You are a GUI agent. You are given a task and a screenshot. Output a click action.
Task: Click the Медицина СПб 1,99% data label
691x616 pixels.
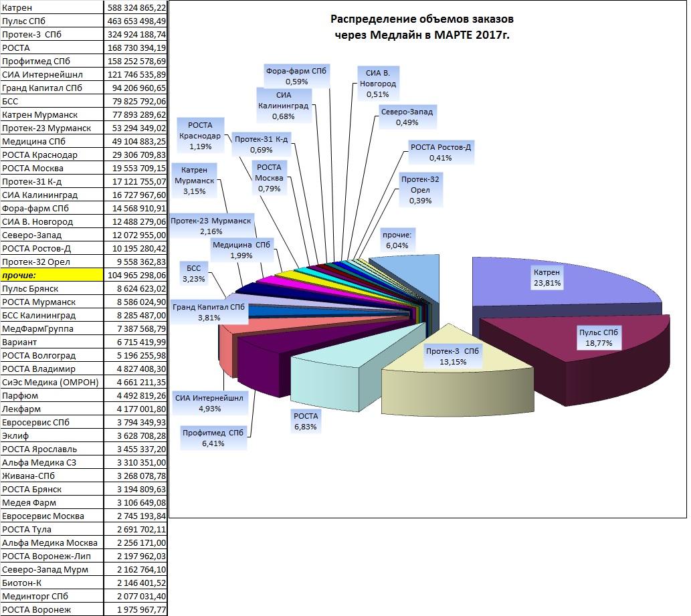241,250
